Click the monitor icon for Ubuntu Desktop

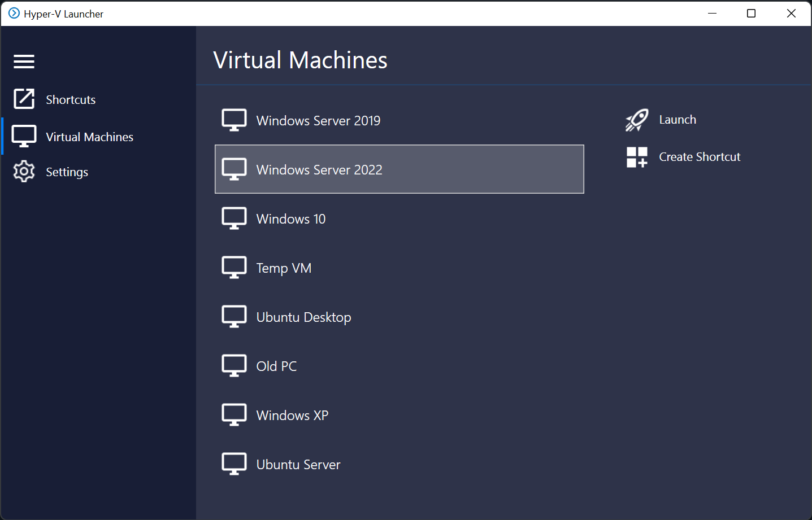pos(234,317)
